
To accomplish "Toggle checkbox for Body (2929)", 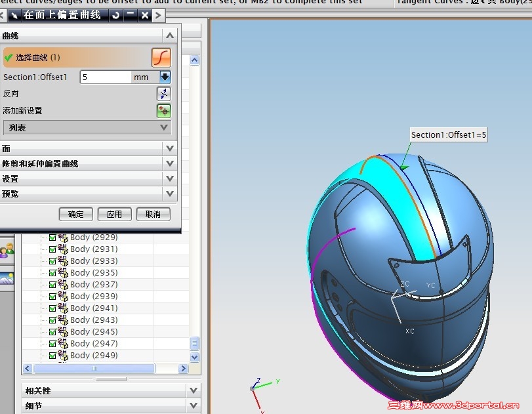I will tap(52, 238).
